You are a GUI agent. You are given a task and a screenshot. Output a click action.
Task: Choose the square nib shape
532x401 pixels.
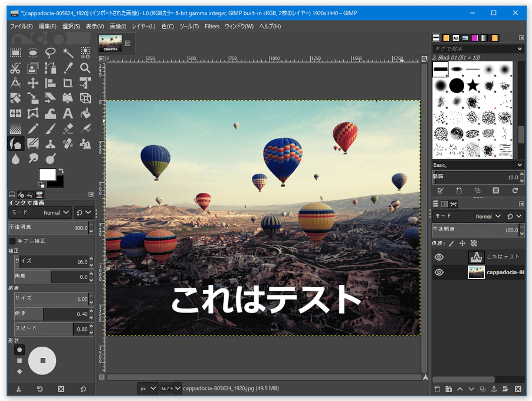click(19, 361)
